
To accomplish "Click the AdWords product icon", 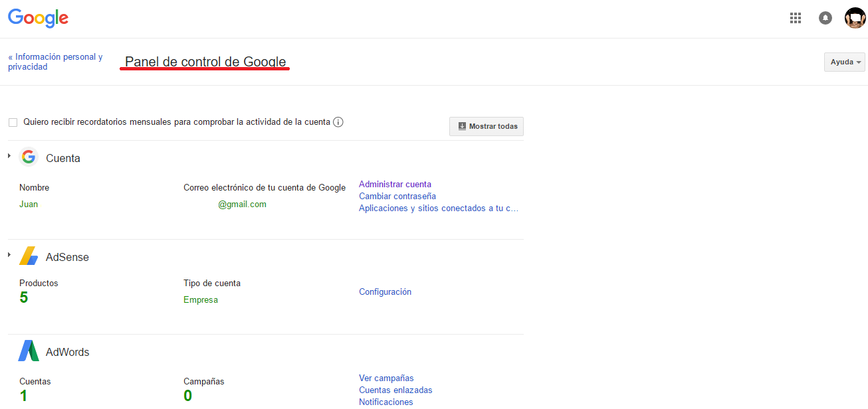I will pyautogui.click(x=29, y=351).
